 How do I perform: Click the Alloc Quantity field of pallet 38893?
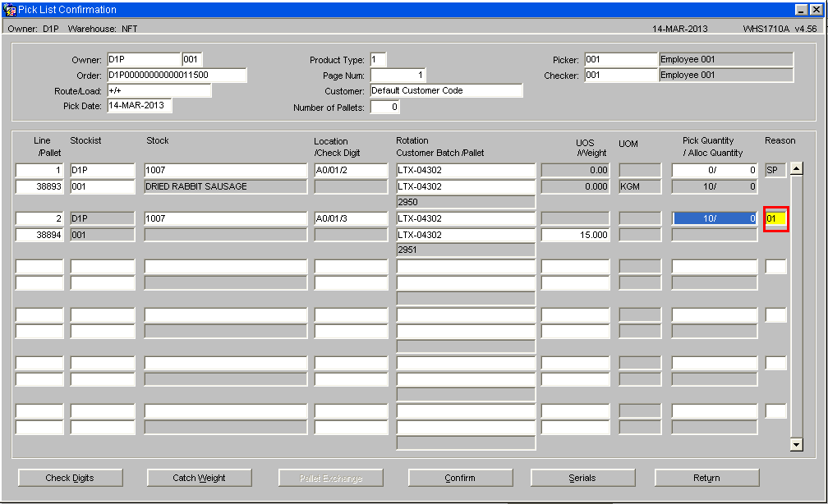[715, 186]
